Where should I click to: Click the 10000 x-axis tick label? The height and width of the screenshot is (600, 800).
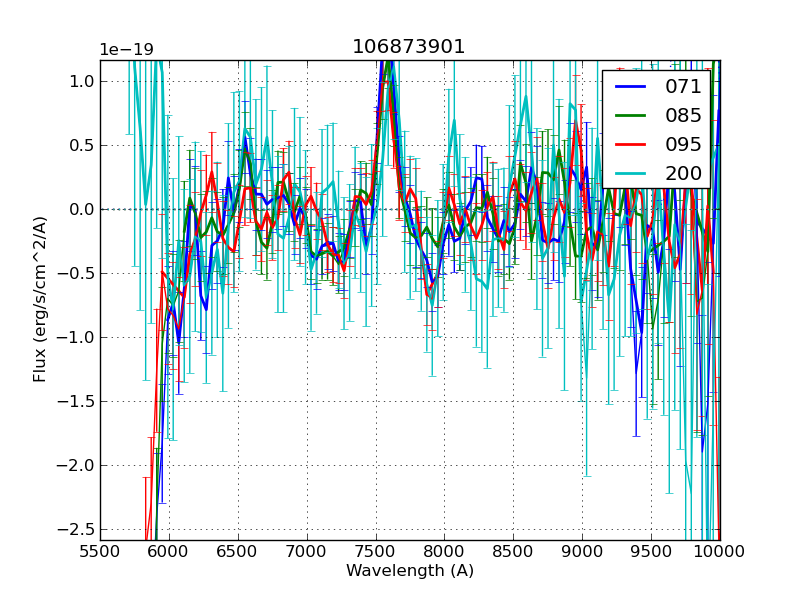[x=719, y=551]
